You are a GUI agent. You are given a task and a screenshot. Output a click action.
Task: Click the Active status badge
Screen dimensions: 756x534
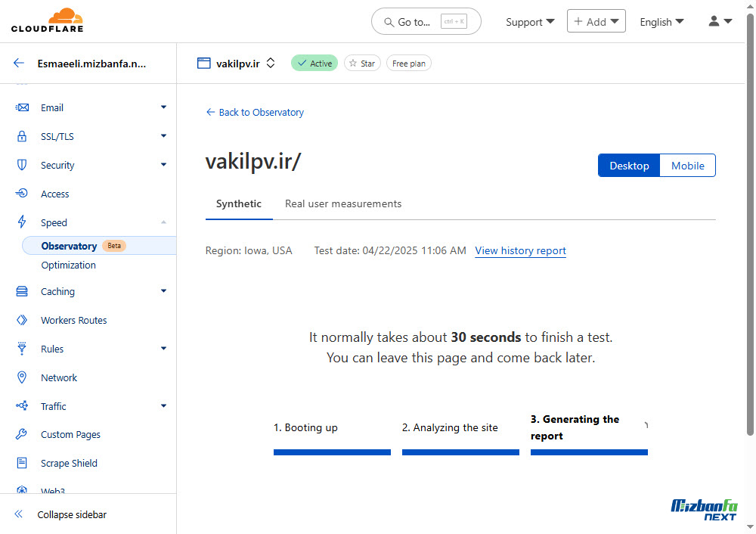(314, 64)
